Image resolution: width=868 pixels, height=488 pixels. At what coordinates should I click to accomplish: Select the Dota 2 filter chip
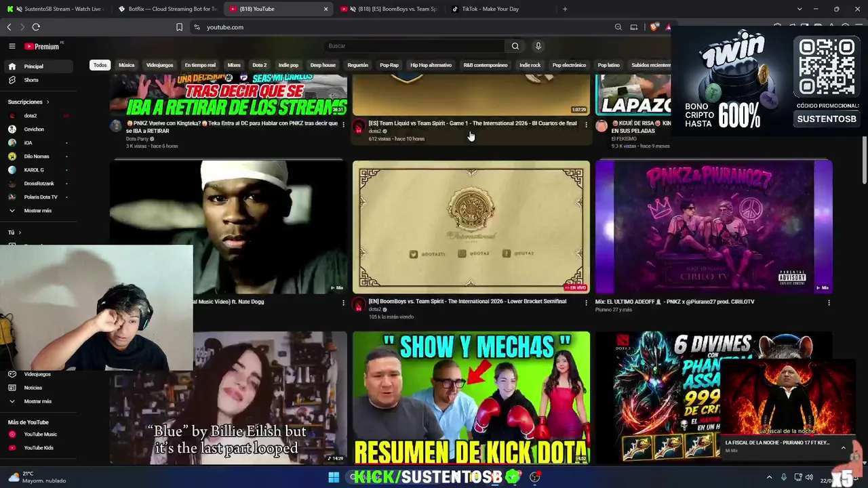[x=260, y=65]
